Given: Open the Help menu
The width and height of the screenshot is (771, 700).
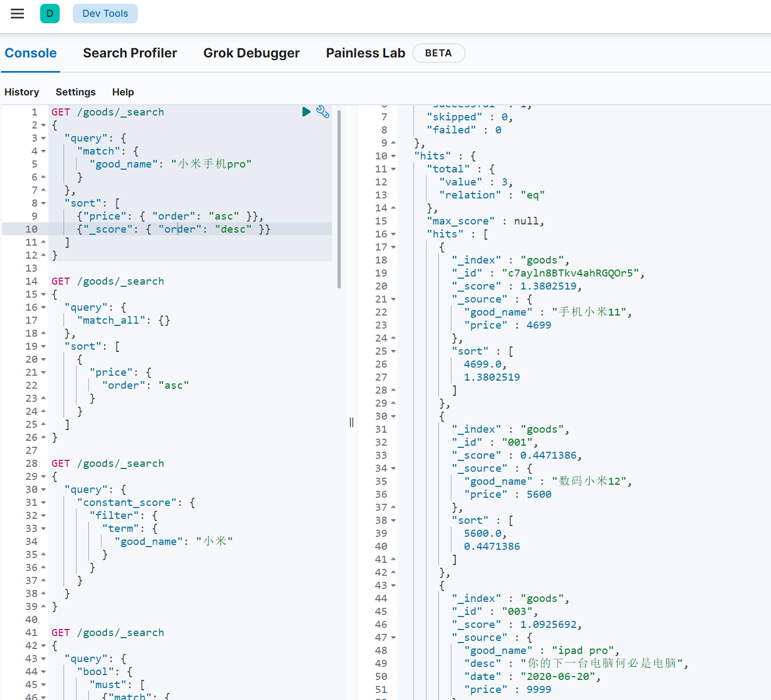Looking at the screenshot, I should click(x=123, y=92).
